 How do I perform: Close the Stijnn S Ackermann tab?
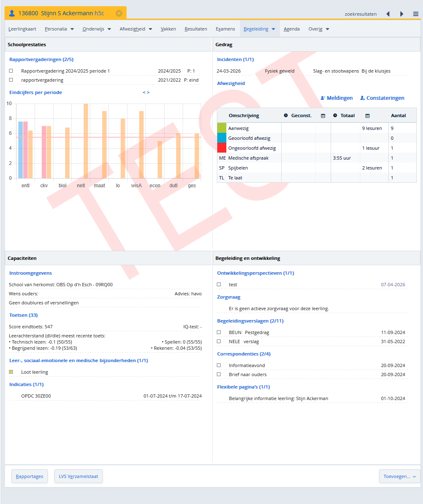point(119,14)
